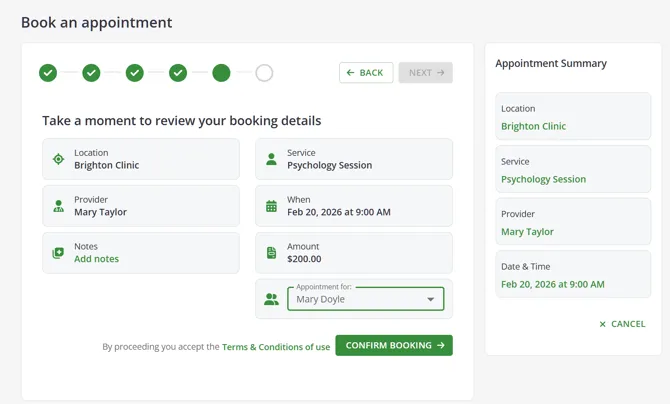Click the Amount invoice icon

[271, 253]
